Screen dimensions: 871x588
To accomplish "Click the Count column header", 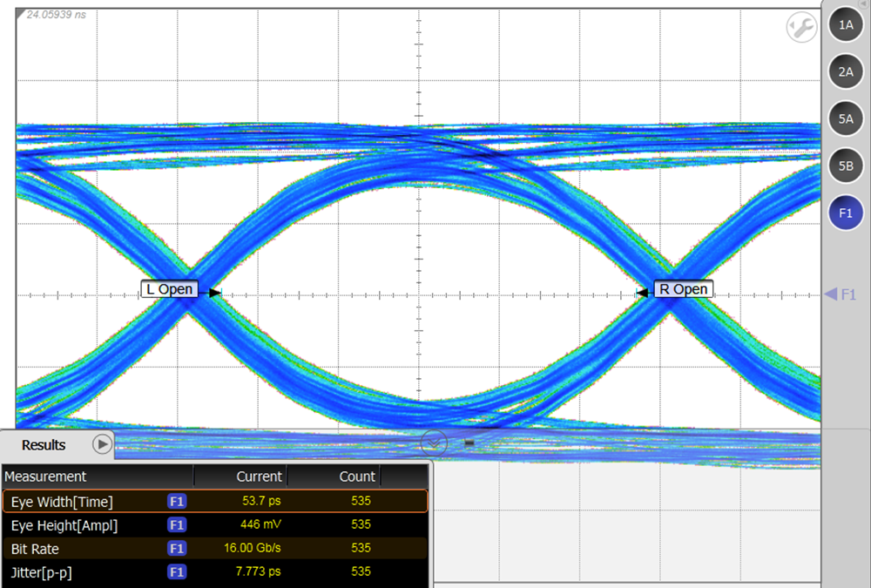I will [x=357, y=476].
